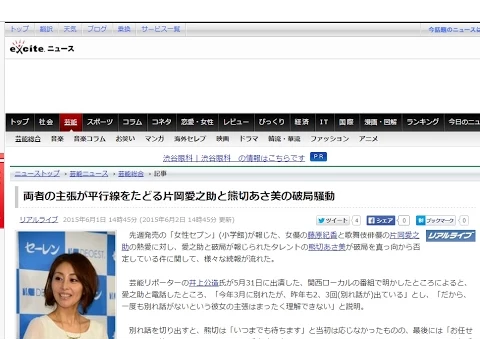The height and width of the screenshot is (360, 480).
Task: Go to 海外セレブ subcategory
Action: tap(190, 139)
